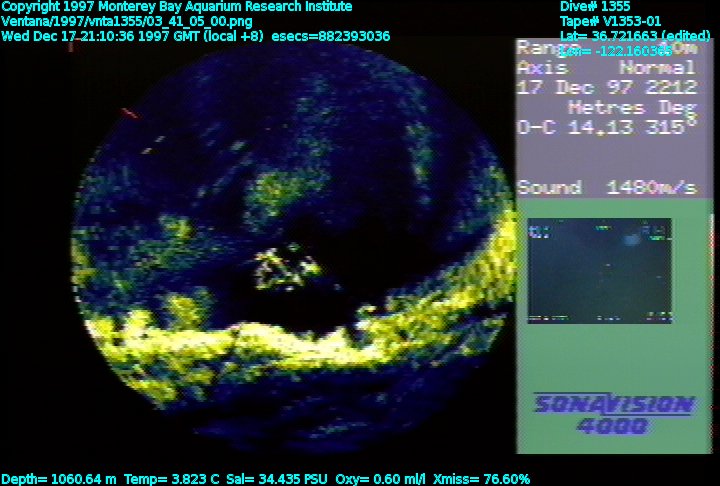Select the Tape# V1353-01 label
The height and width of the screenshot is (486, 720).
pos(610,21)
